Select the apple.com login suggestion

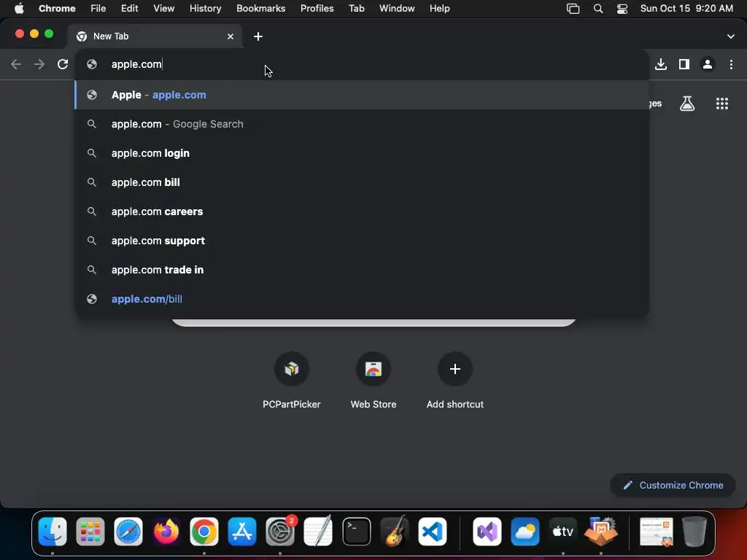pos(362,153)
